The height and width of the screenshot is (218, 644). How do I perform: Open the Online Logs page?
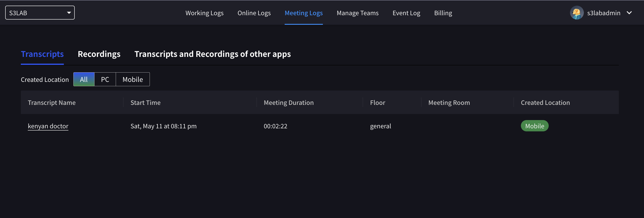tap(254, 13)
